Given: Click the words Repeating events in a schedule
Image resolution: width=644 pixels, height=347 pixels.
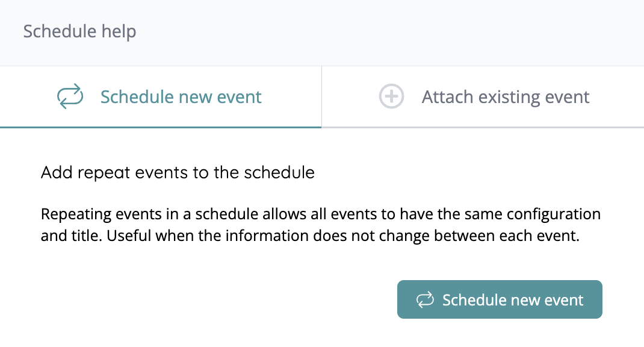Looking at the screenshot, I should pos(135,214).
